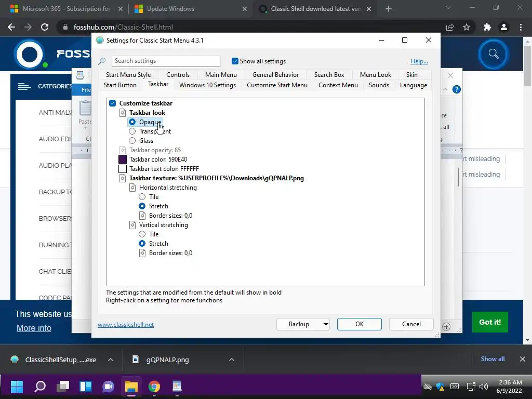
Task: Open the www.classicshell.net link
Action: (126, 325)
